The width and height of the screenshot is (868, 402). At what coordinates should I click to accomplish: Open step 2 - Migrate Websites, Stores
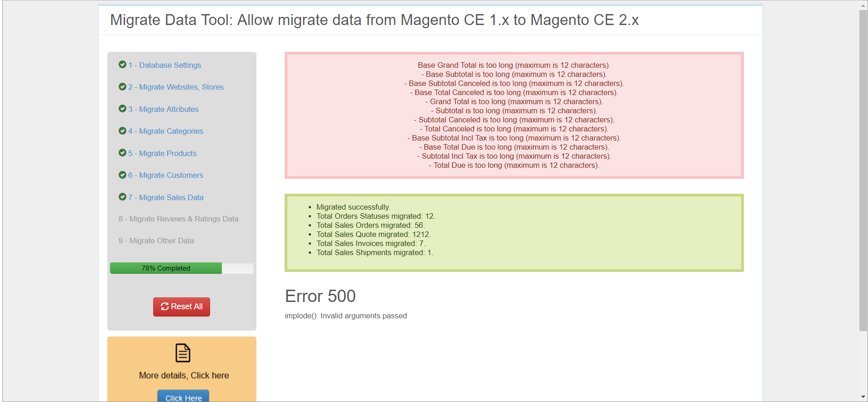point(176,87)
